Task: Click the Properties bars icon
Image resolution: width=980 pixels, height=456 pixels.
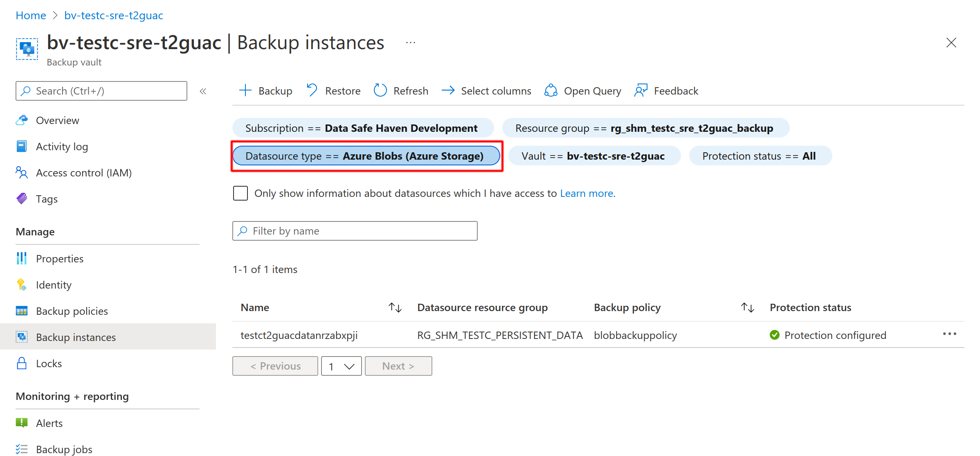Action: pyautogui.click(x=22, y=258)
